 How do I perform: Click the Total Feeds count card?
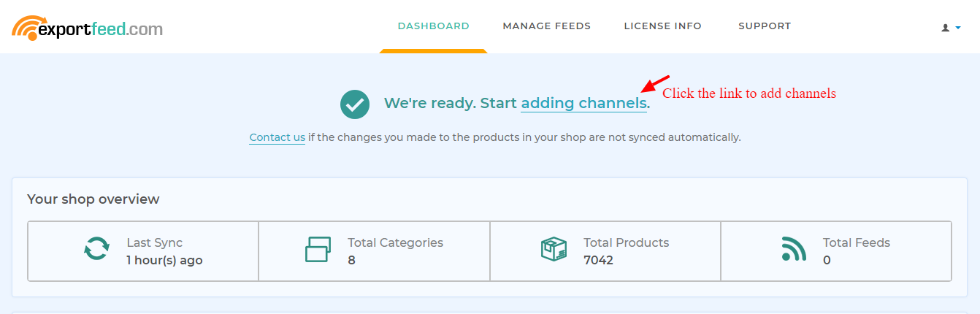point(836,251)
